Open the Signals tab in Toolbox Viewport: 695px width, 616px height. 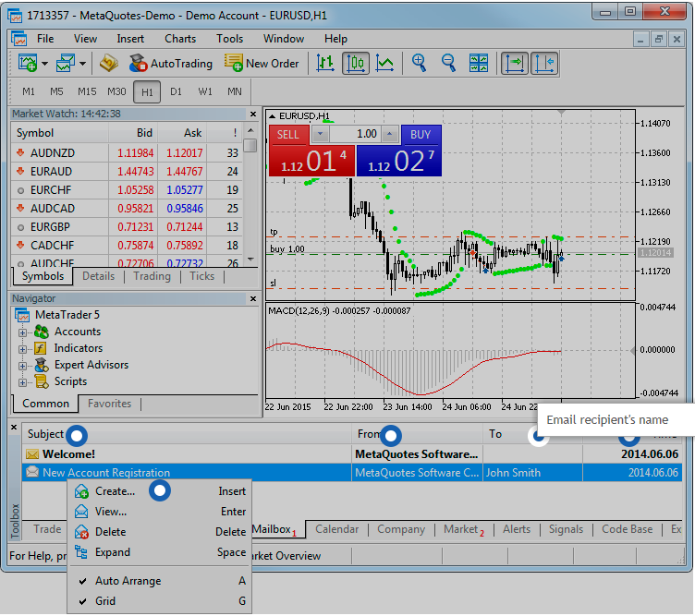(x=566, y=529)
